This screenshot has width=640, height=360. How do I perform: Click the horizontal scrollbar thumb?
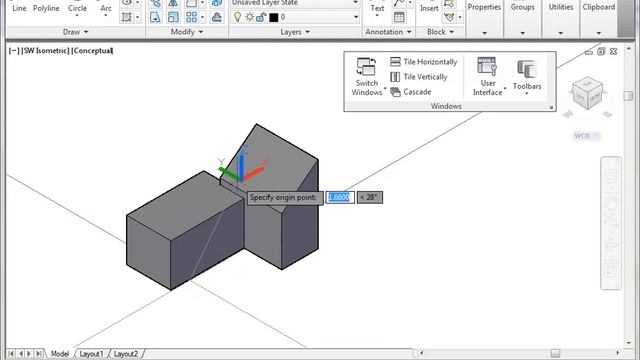(555, 353)
